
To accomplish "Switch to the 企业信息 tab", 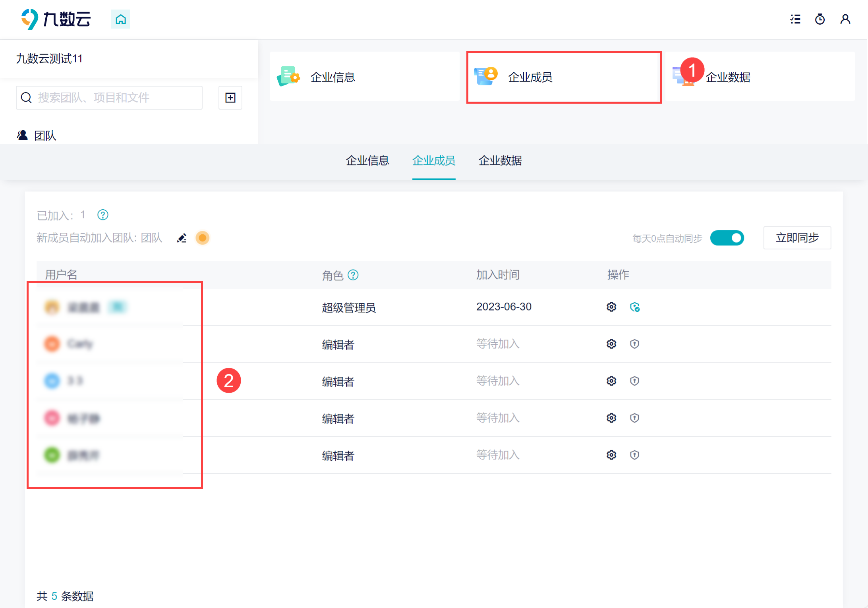I will click(367, 160).
